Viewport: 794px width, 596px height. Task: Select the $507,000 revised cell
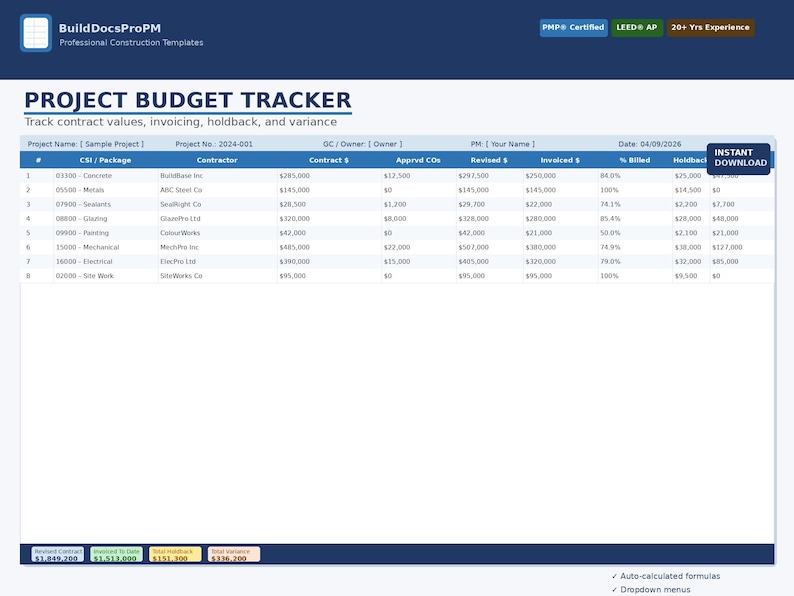tap(489, 247)
